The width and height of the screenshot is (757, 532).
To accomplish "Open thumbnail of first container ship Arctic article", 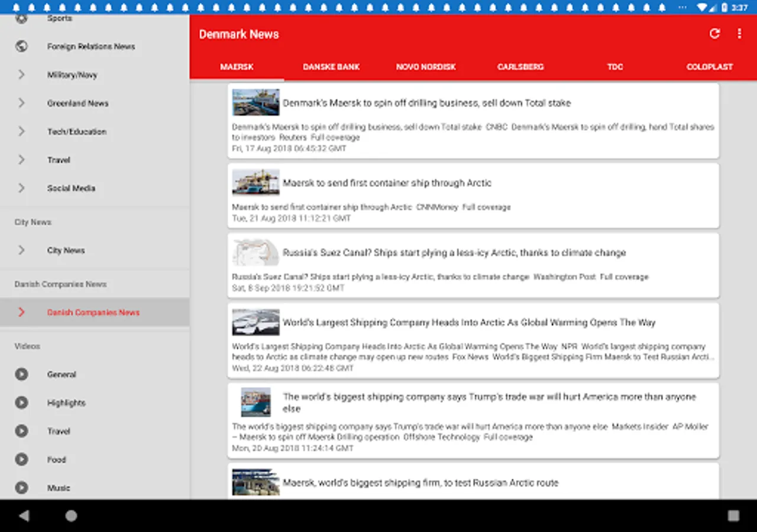I will tap(255, 183).
